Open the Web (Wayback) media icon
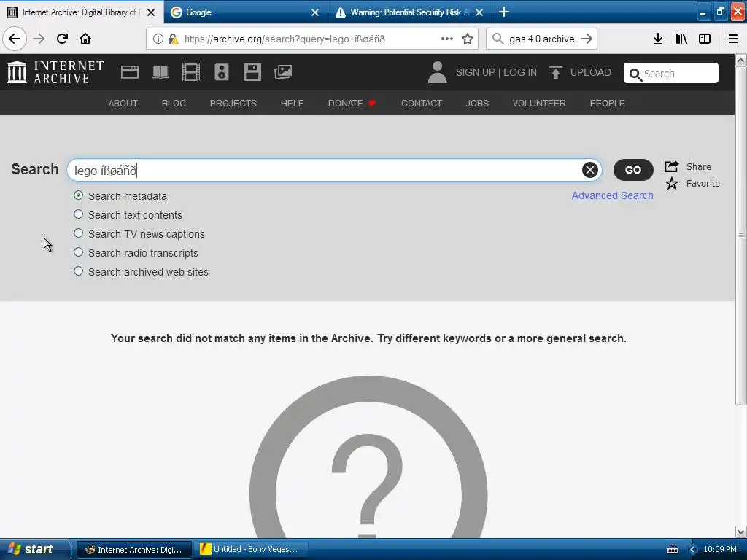Screen dimensions: 747x560 pyautogui.click(x=130, y=72)
